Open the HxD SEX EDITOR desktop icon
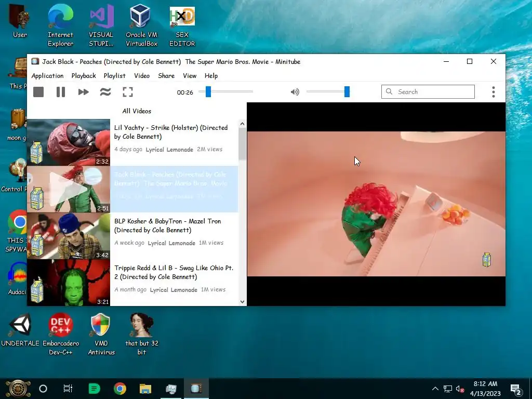 pos(182,25)
